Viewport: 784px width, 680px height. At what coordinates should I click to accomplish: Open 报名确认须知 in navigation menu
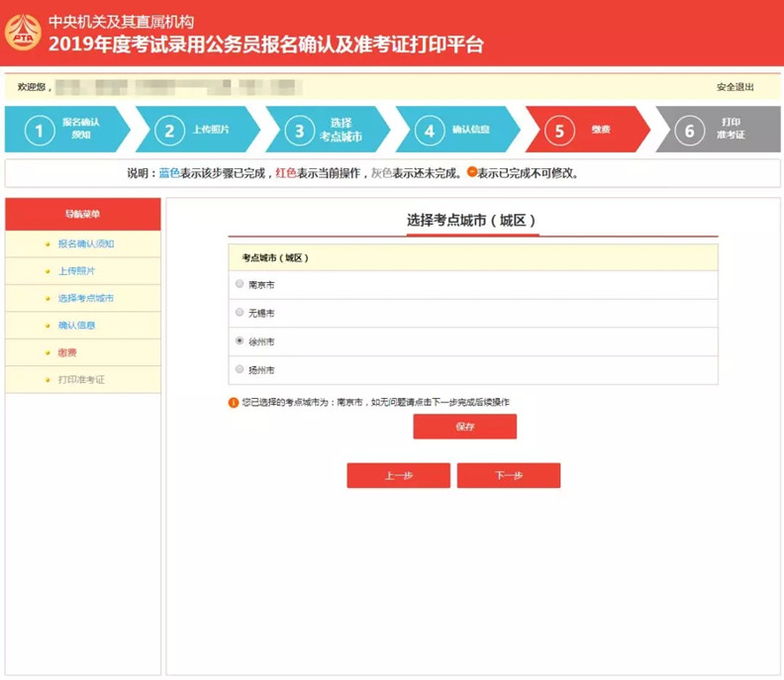(x=86, y=244)
